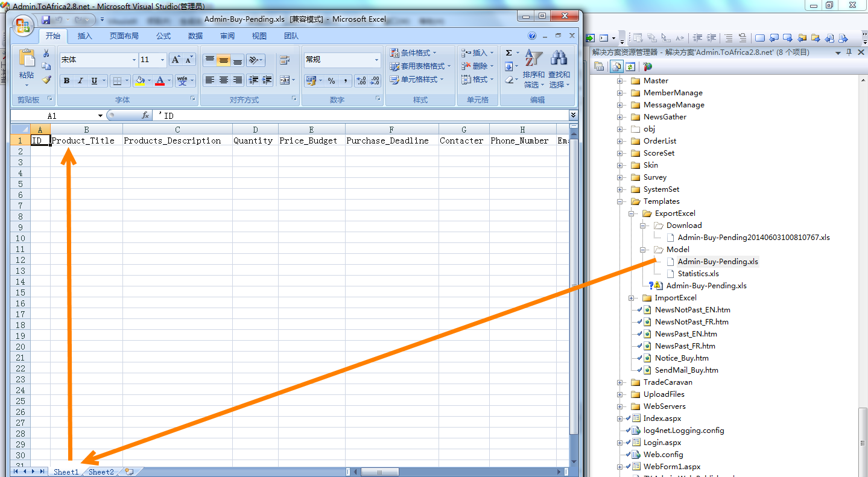Click Solution Explorer Refresh icon
This screenshot has height=477, width=868.
coord(630,67)
